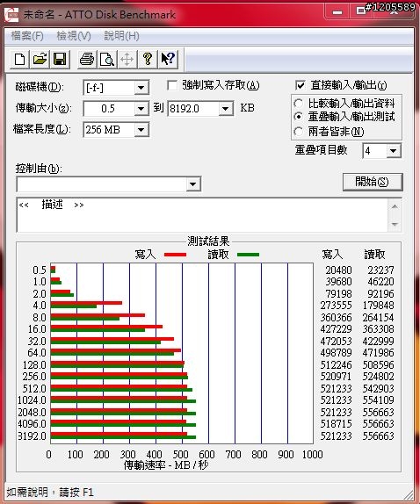Click the write value 498789
420x504 pixels.
pos(336,353)
